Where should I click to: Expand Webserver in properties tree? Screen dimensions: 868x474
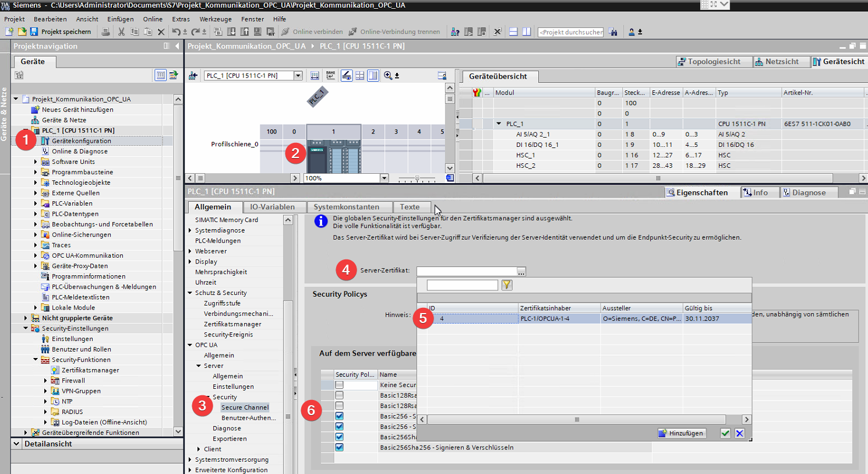pos(190,251)
